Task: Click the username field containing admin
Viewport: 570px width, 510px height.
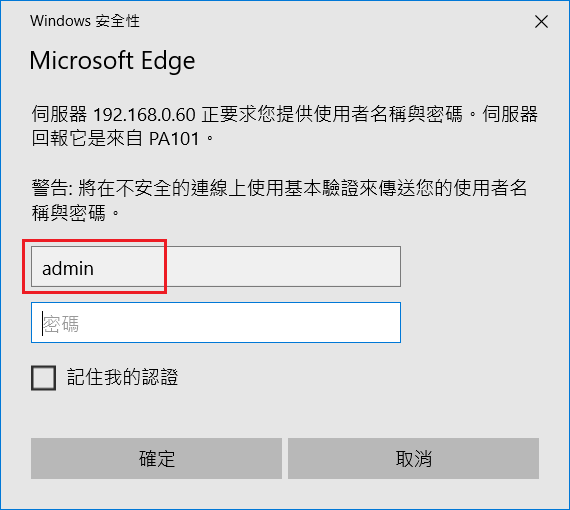Action: click(x=216, y=266)
